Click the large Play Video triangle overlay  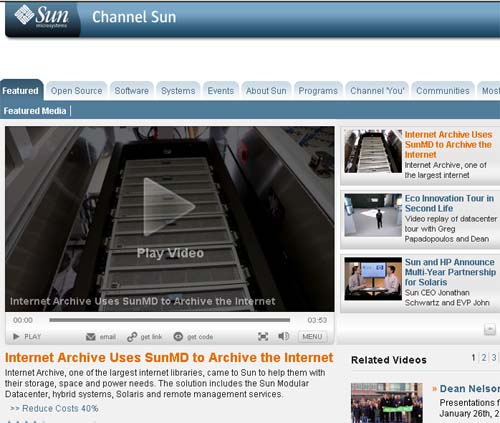169,207
